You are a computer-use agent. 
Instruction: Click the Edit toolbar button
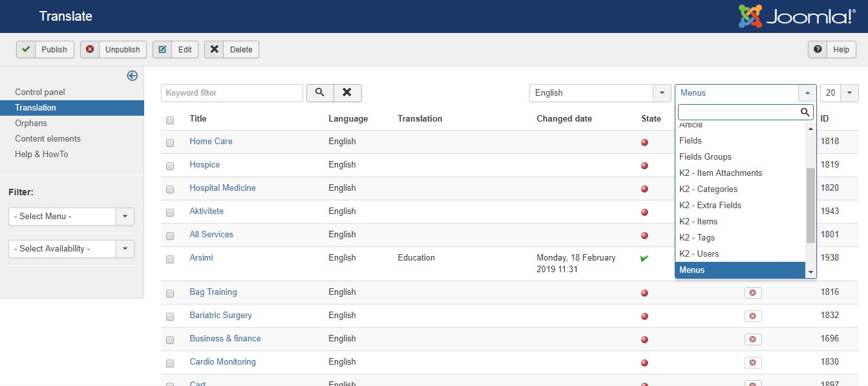[176, 49]
